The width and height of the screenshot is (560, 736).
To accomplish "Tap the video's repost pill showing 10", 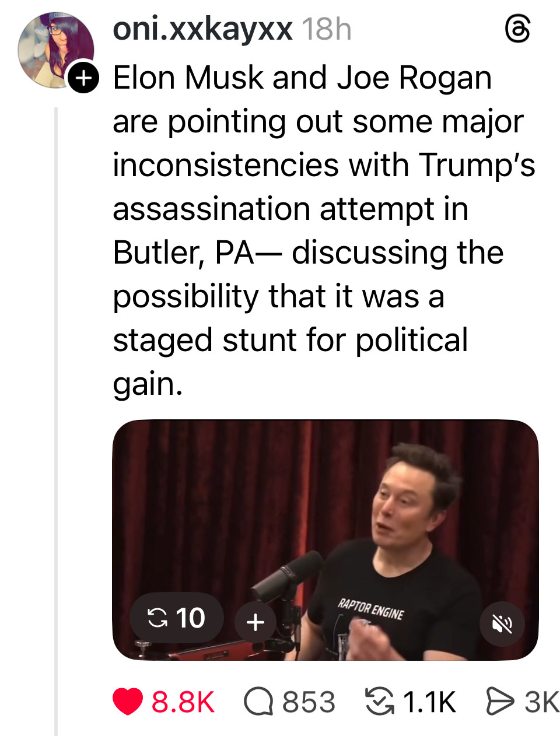I will (x=176, y=618).
